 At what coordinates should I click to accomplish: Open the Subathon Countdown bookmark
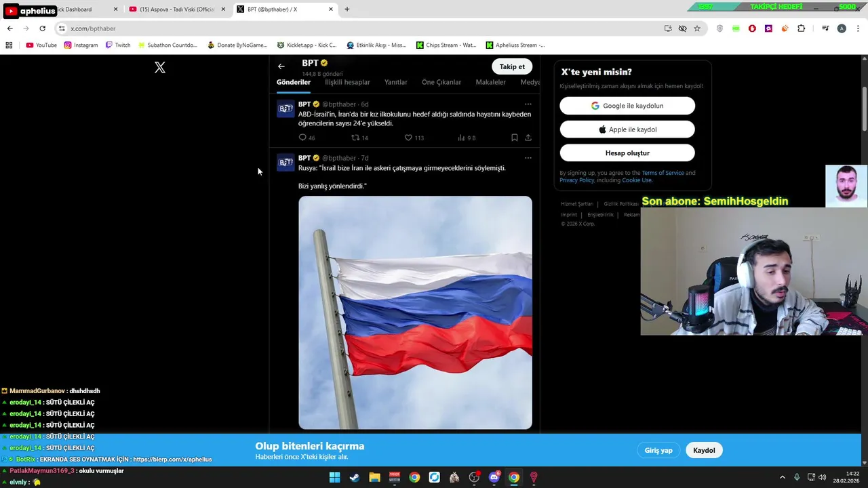167,45
